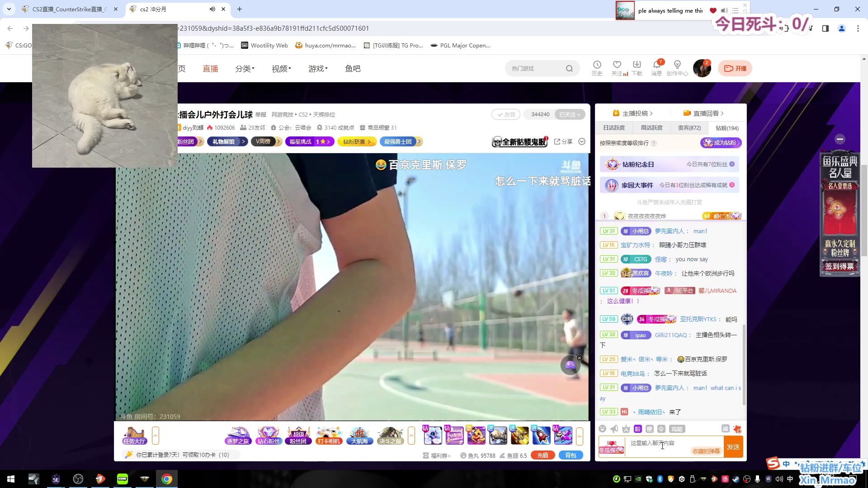Open 大航海 activity icon
The image size is (868, 488).
359,436
